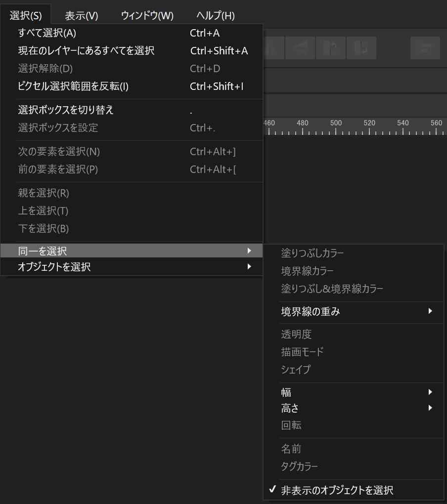
Task: Click the rotate clockwise toolbar icon
Action: pos(361,48)
